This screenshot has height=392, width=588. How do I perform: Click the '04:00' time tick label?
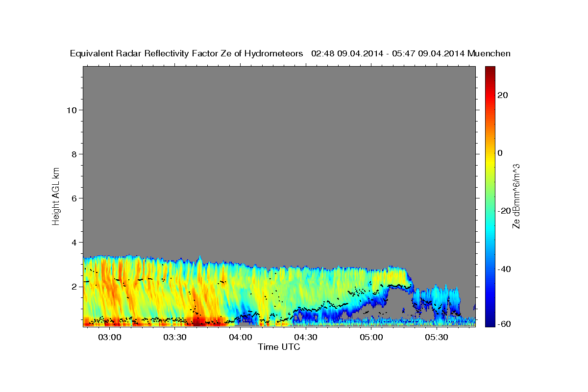click(x=240, y=338)
